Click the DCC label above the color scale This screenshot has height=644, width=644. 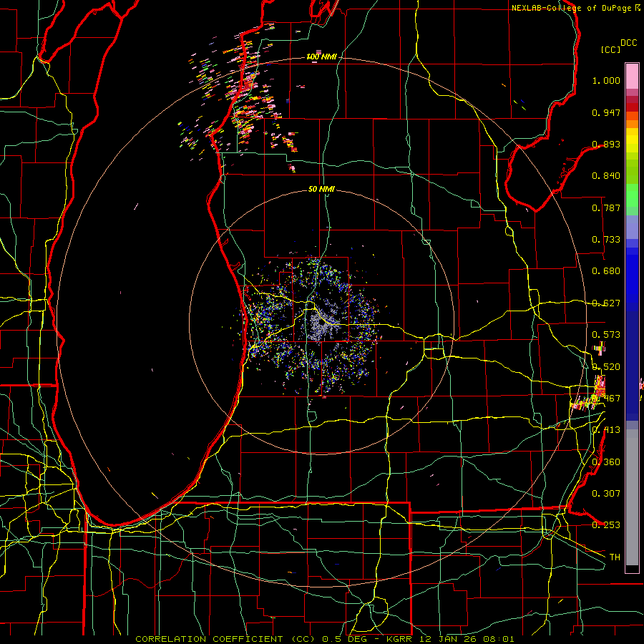(x=628, y=43)
